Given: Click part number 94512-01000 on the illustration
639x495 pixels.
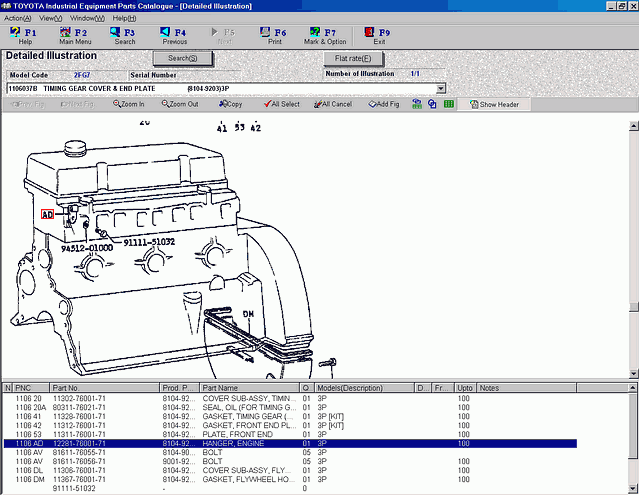Looking at the screenshot, I should (x=87, y=248).
